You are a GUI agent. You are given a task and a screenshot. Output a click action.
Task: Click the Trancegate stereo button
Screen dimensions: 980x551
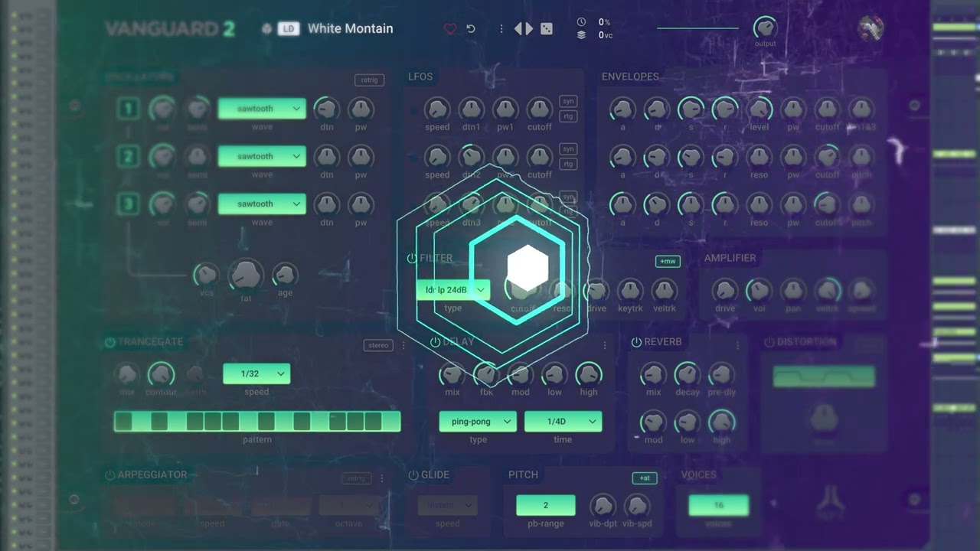(x=378, y=346)
